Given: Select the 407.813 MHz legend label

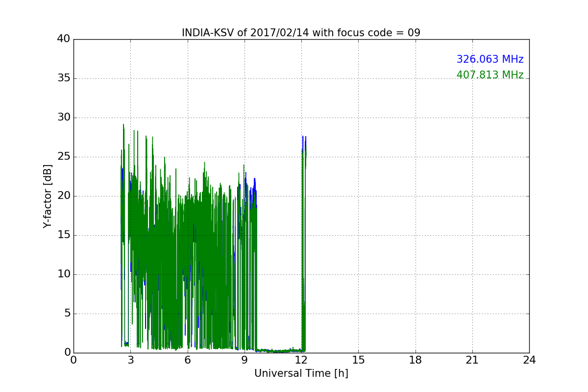Looking at the screenshot, I should [490, 75].
